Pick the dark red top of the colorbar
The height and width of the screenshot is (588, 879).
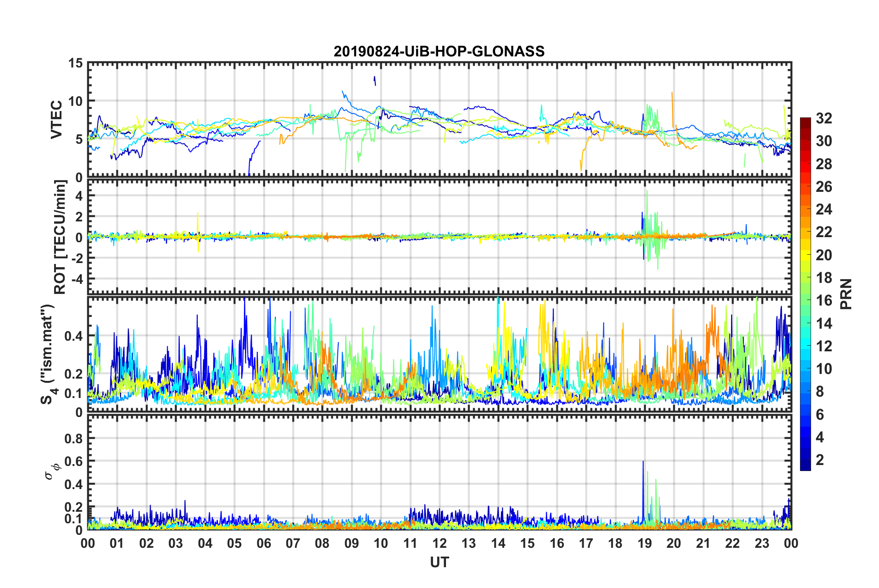tap(805, 121)
